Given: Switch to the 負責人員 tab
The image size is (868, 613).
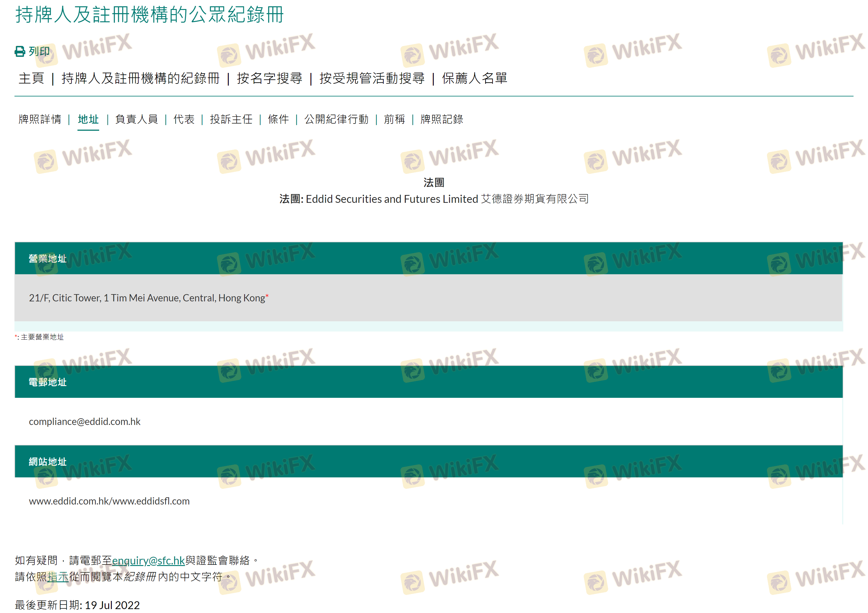Looking at the screenshot, I should point(137,119).
